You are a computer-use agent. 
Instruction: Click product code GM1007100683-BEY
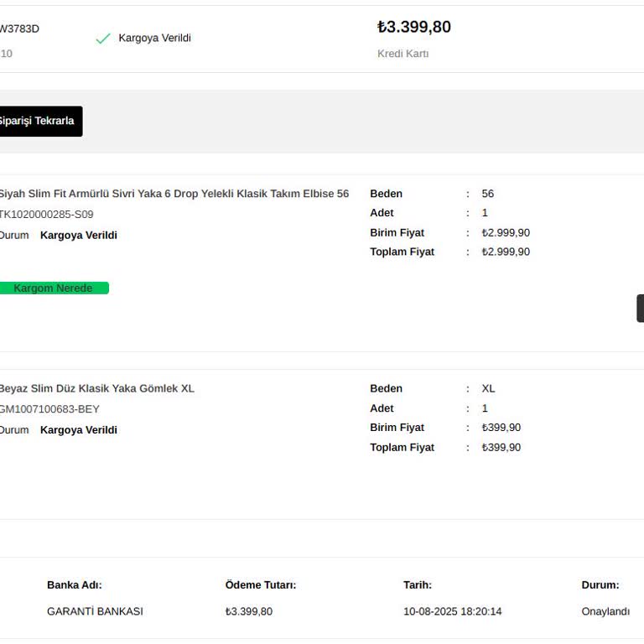tap(49, 409)
